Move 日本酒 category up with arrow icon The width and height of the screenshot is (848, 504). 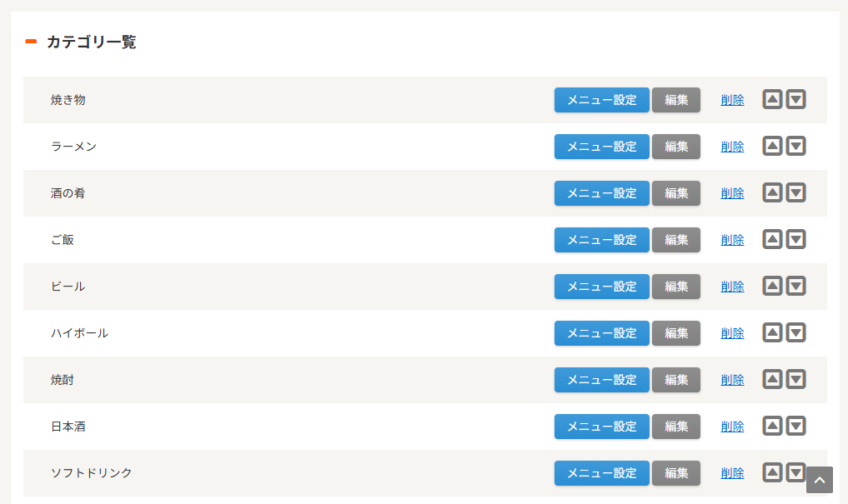(x=772, y=427)
